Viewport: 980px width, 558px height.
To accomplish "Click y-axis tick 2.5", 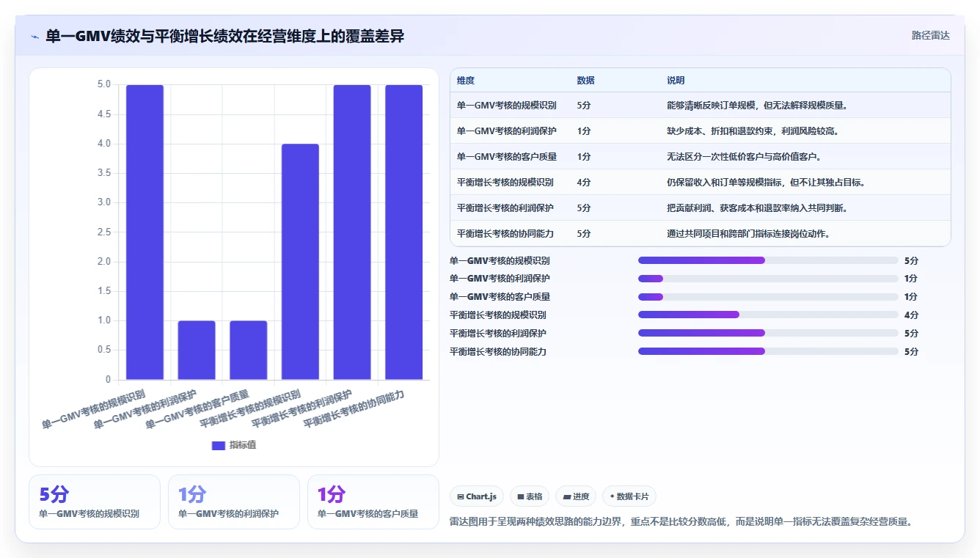I will (103, 232).
